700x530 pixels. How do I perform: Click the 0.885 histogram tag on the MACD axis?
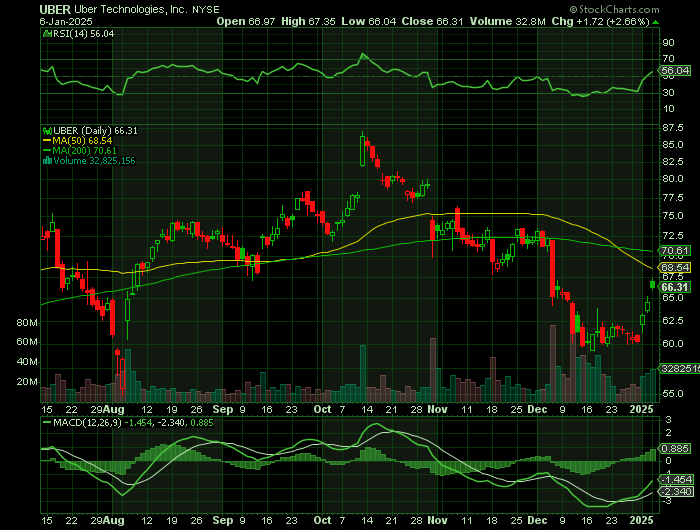(x=675, y=448)
